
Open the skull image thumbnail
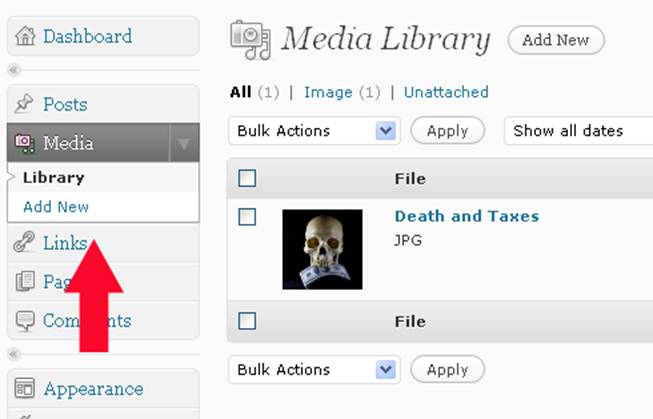click(x=322, y=249)
